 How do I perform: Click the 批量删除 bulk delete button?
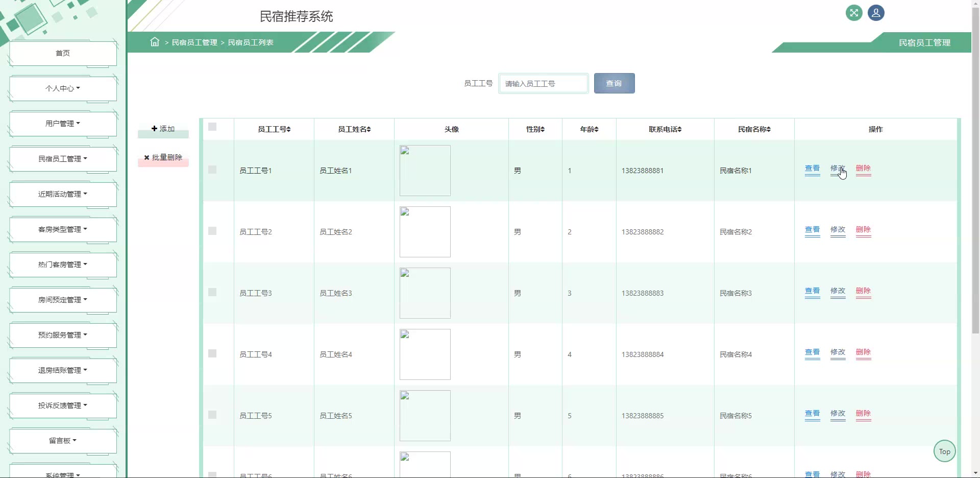163,157
